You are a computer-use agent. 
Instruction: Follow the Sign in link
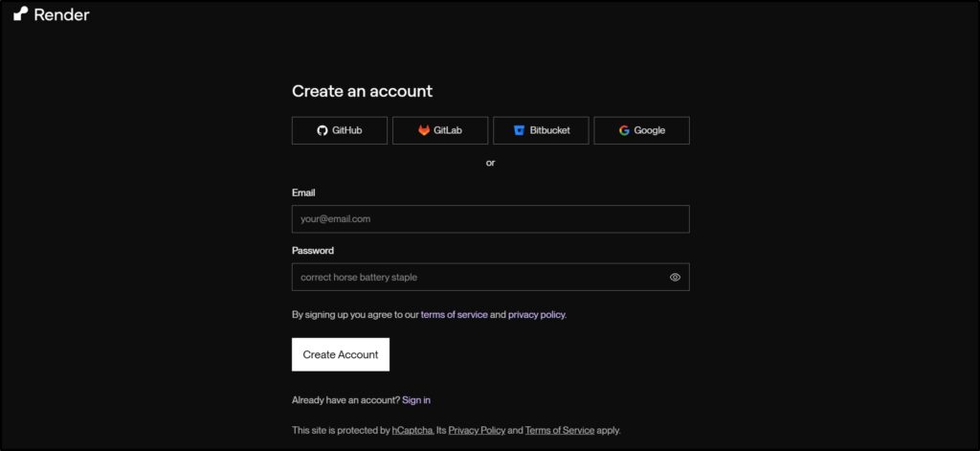point(416,399)
